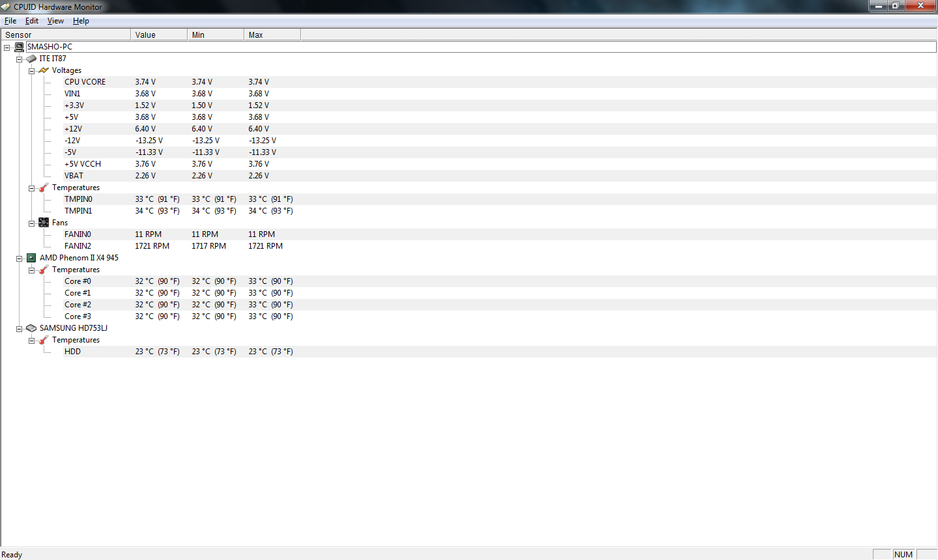
Task: Click the chip icon beside ITE IT87
Action: pos(31,59)
